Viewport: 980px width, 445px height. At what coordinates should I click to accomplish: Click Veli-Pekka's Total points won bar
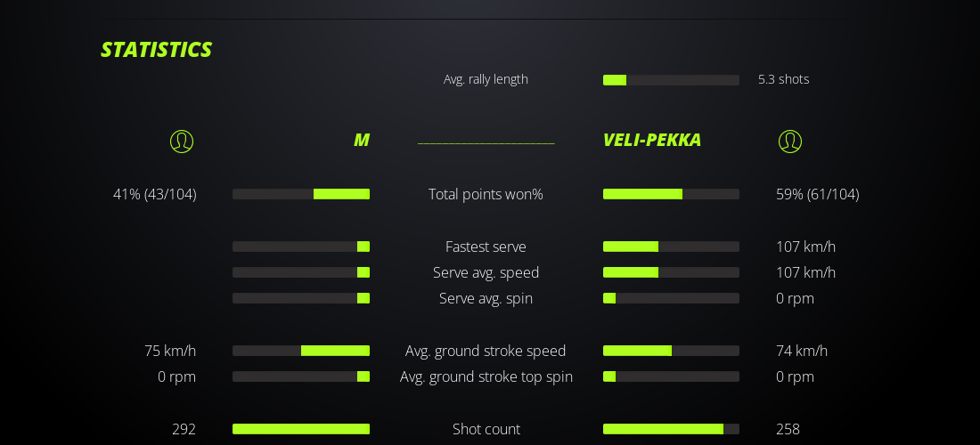tap(671, 194)
